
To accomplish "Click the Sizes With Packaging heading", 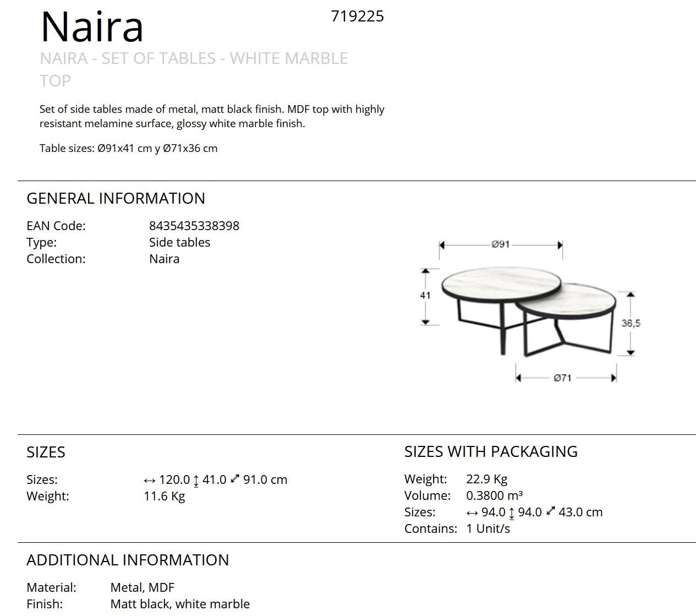I will point(491,451).
